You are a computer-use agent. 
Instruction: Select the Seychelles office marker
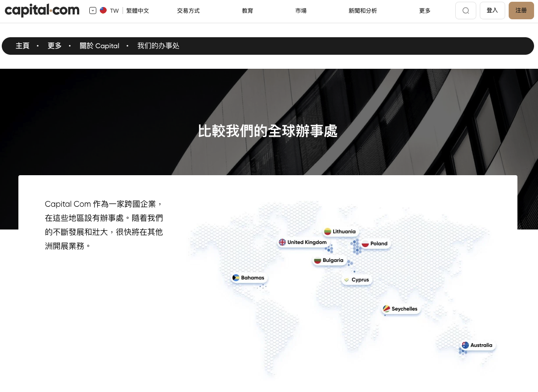[400, 309]
